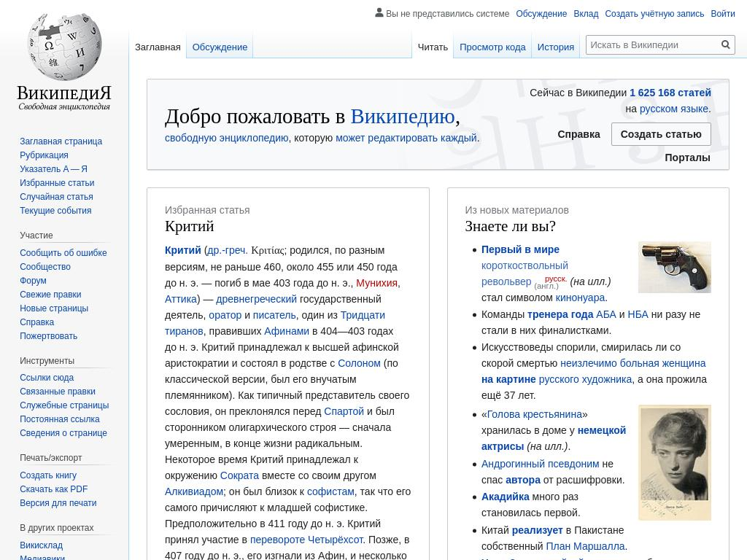Click 'Андрогинный псевдоним' link
This screenshot has height=560, width=747.
541,464
